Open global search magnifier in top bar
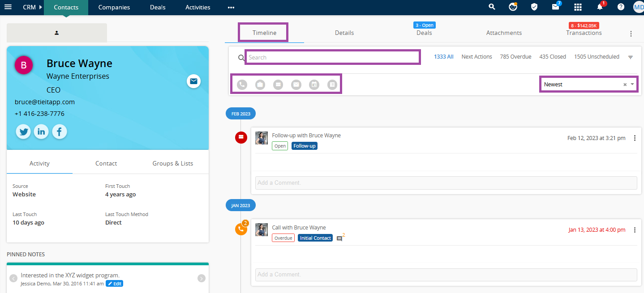 pos(492,7)
